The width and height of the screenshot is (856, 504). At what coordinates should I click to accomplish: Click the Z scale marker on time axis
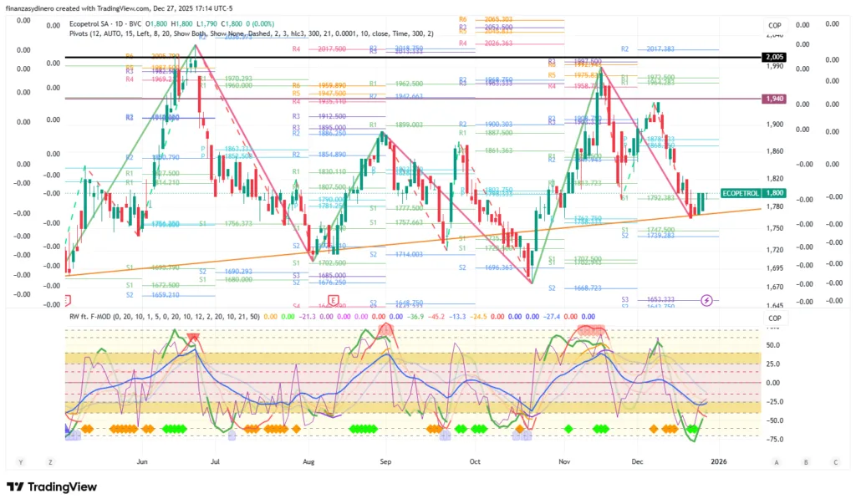(x=50, y=461)
